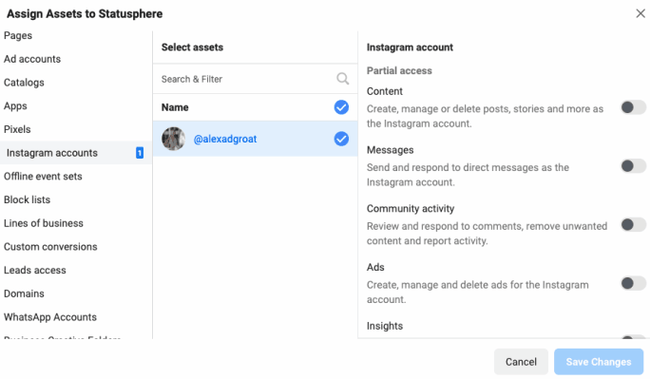The image size is (650, 379).
Task: Click the @alexadgroat account name
Action: (225, 139)
